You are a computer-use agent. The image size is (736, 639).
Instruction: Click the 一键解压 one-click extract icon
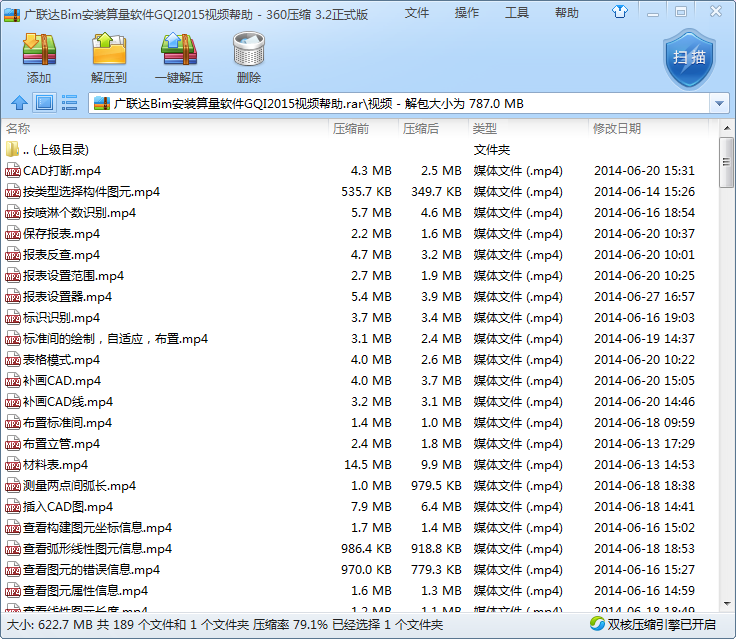(x=179, y=57)
